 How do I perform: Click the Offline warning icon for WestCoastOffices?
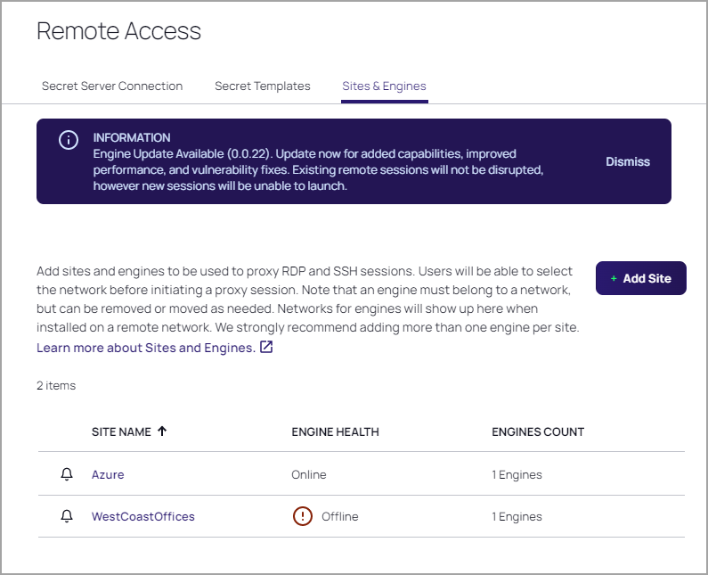coord(302,517)
